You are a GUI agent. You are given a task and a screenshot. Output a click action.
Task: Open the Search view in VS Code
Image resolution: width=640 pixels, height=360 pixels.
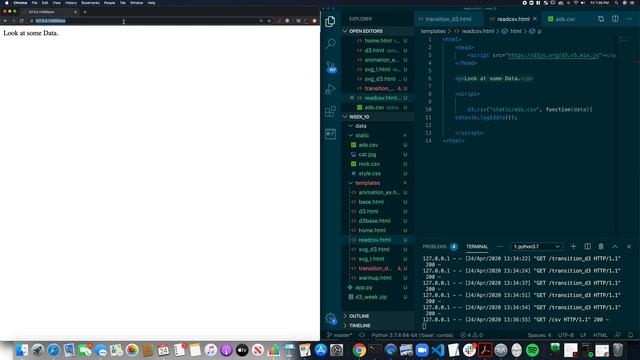[331, 43]
